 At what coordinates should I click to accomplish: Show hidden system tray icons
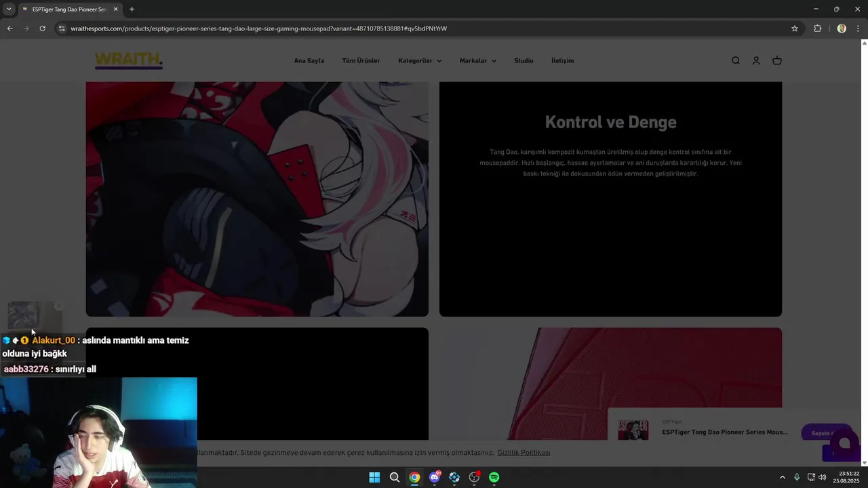[782, 477]
